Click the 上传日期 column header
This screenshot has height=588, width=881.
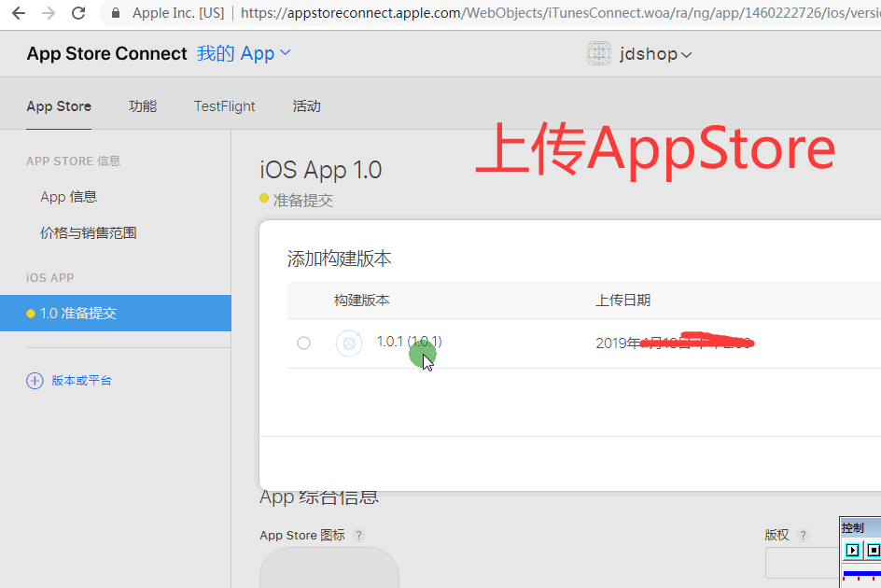point(623,301)
